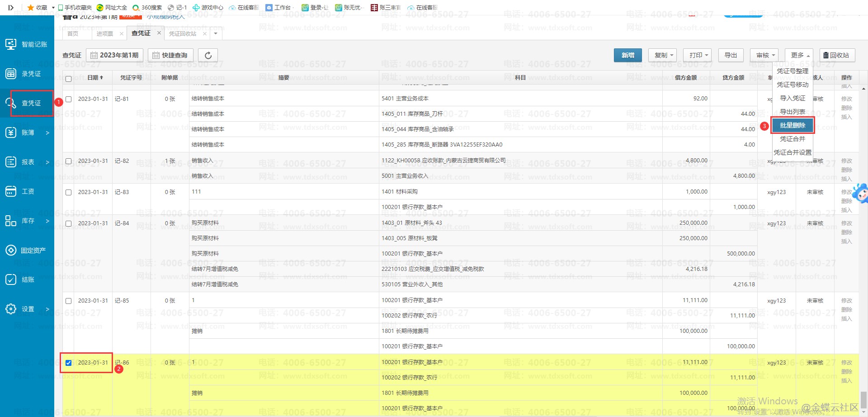
Task: Click the 导出 button
Action: [x=731, y=55]
